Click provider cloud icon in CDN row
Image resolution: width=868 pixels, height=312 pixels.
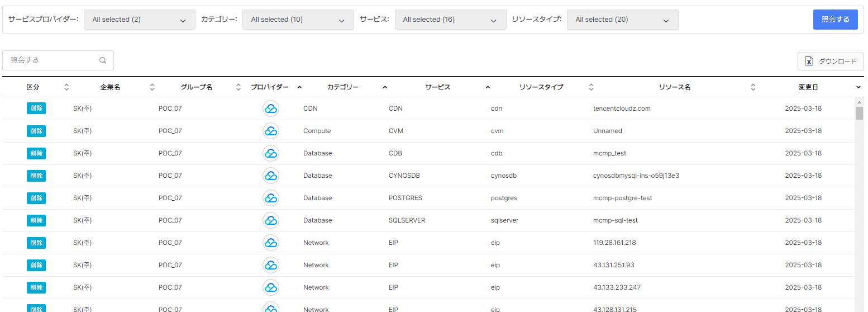(x=271, y=108)
